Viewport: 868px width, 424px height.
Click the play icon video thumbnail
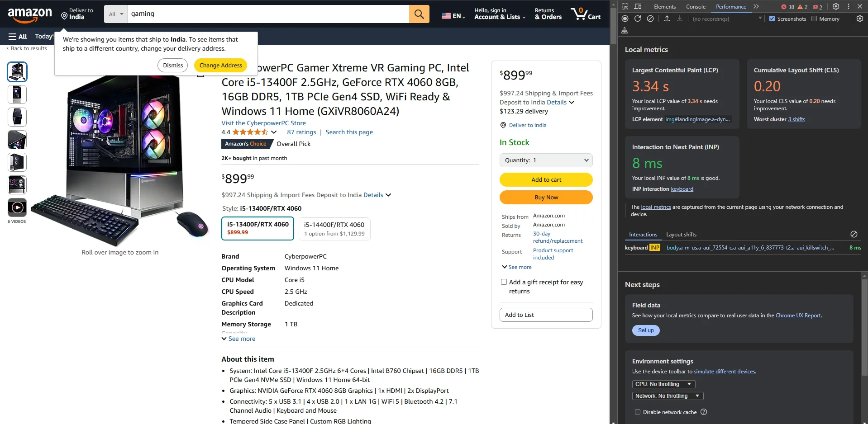(x=17, y=207)
